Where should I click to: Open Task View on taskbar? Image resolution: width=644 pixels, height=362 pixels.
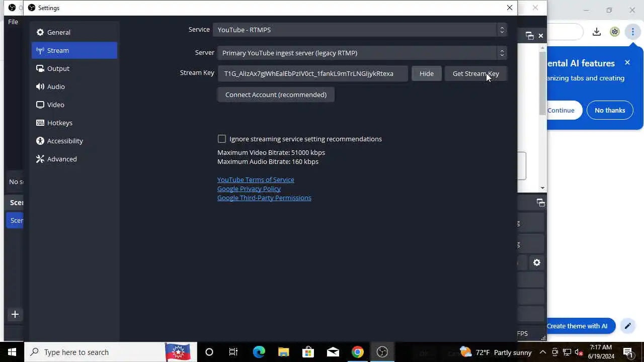pyautogui.click(x=233, y=352)
